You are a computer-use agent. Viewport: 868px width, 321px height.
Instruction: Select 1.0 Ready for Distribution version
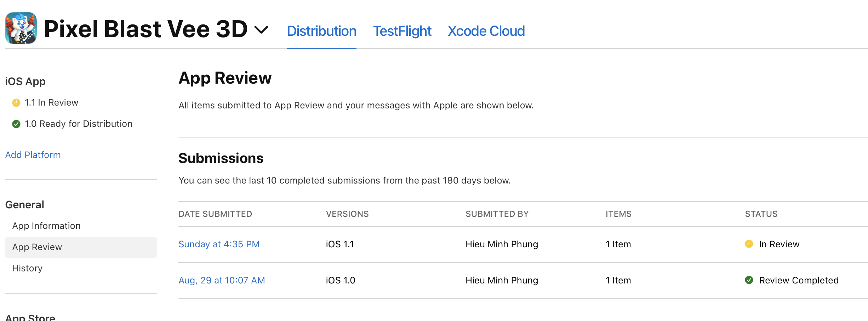pos(78,124)
